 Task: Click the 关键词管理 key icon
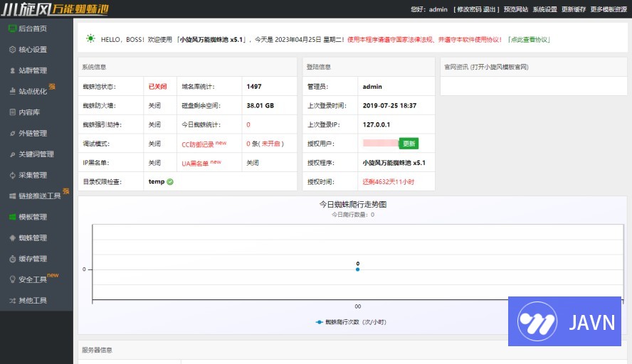pyautogui.click(x=13, y=154)
